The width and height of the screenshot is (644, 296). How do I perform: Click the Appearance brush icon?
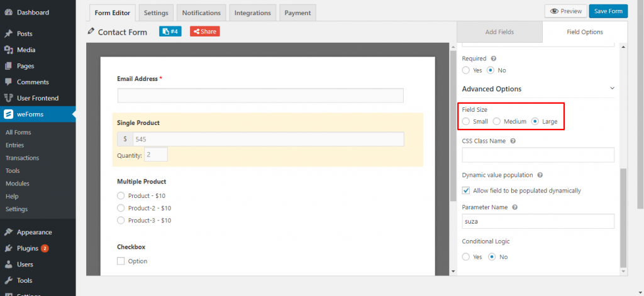(8, 232)
